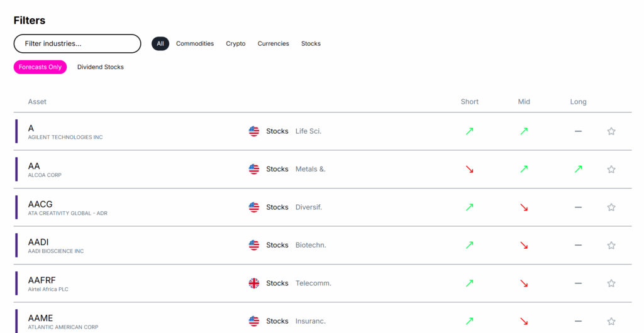
Task: Star the Agilent Technologies (A) row
Action: 611,131
